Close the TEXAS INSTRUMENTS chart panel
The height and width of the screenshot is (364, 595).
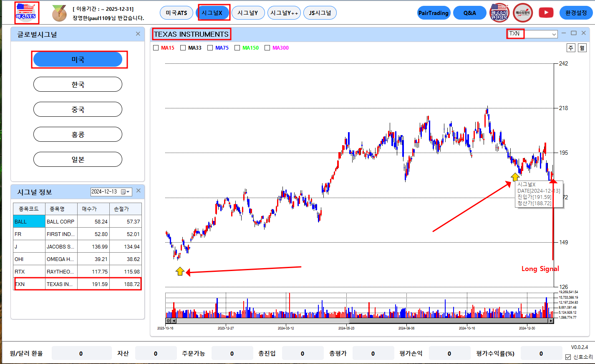pos(584,33)
